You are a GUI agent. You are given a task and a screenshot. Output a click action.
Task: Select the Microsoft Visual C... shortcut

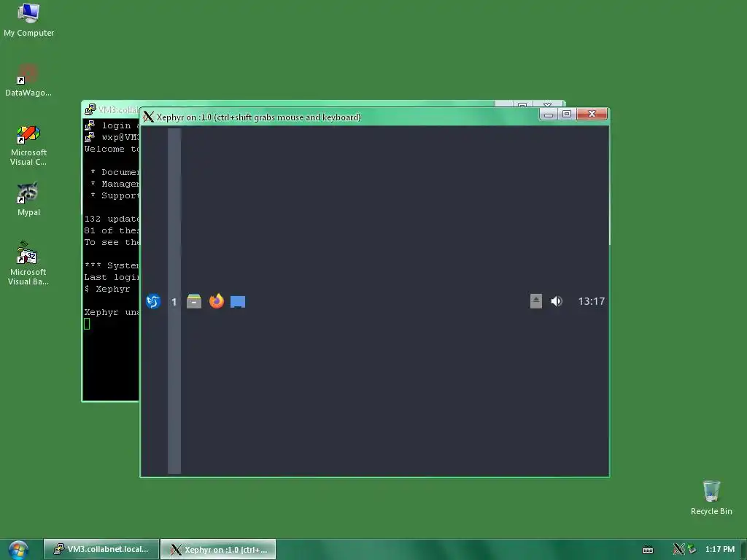[28, 145]
